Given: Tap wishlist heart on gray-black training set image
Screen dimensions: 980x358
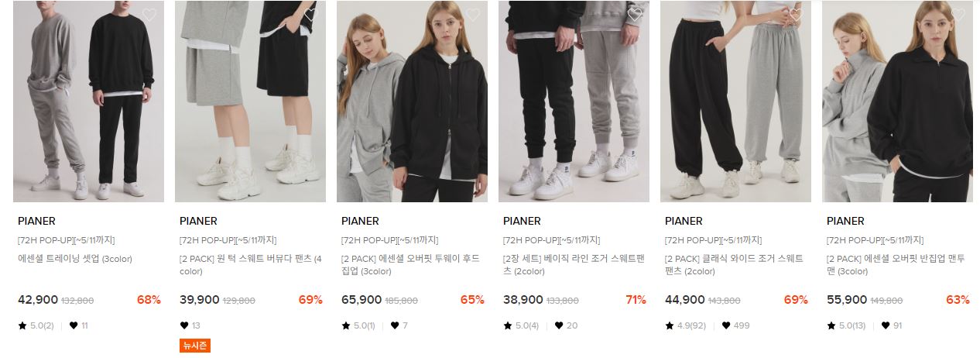Looking at the screenshot, I should tap(149, 15).
